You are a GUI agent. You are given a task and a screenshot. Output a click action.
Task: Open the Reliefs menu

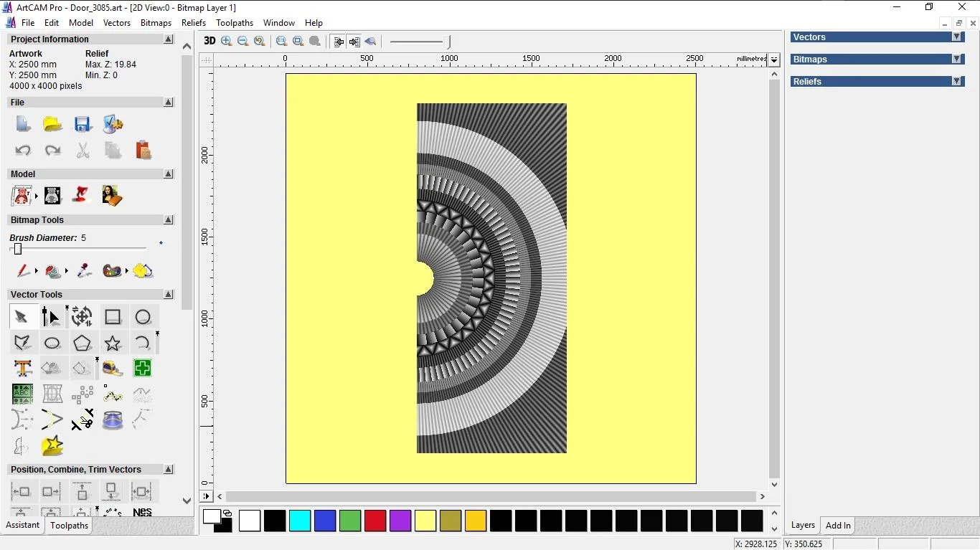[194, 23]
